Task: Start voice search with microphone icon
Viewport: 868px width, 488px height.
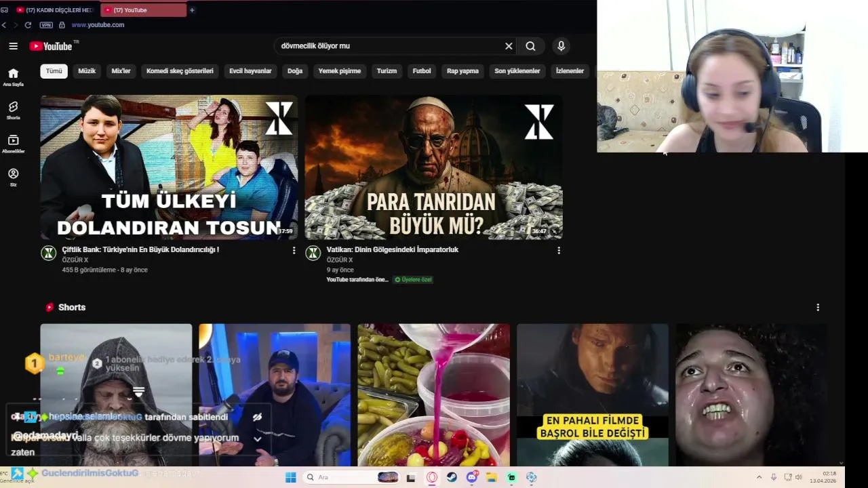Action: click(x=561, y=46)
